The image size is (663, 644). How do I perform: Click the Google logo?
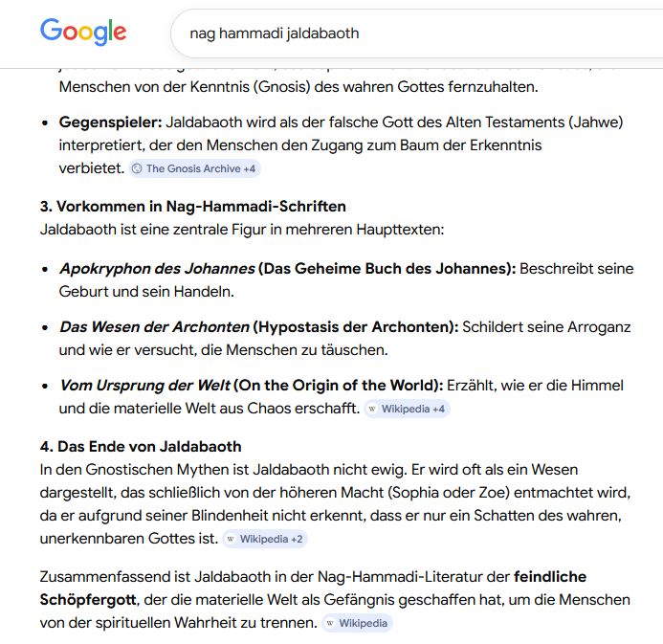pyautogui.click(x=83, y=32)
